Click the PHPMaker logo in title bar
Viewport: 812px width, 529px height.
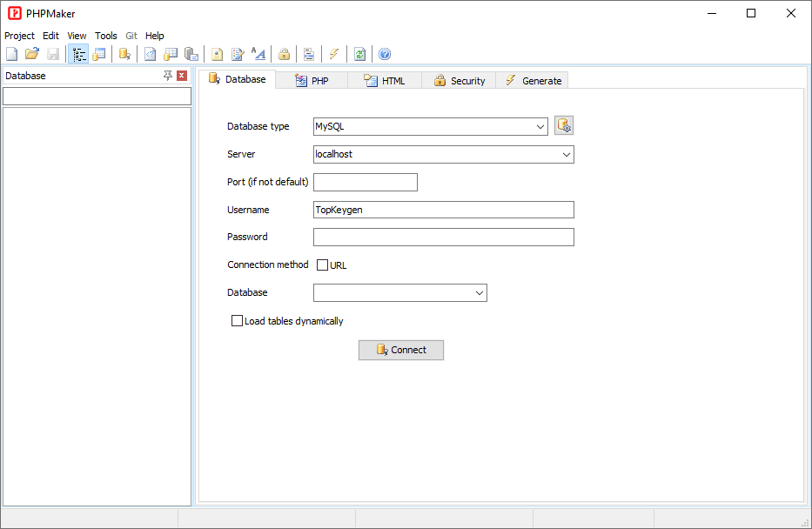[15, 13]
